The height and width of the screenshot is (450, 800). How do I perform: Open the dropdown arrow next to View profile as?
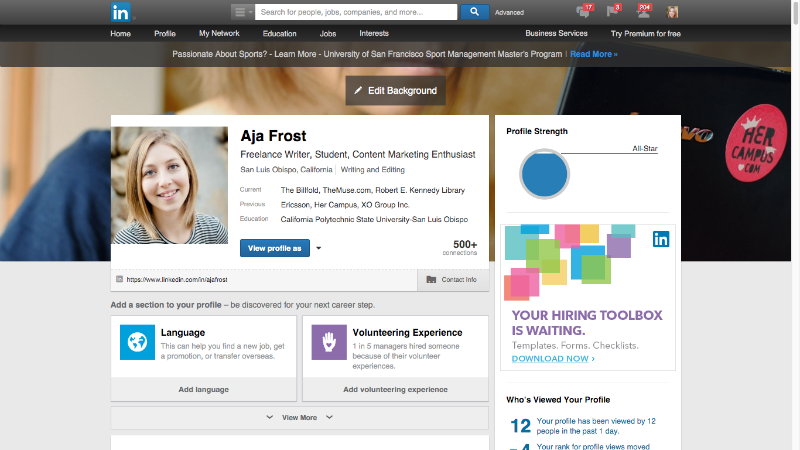(318, 248)
